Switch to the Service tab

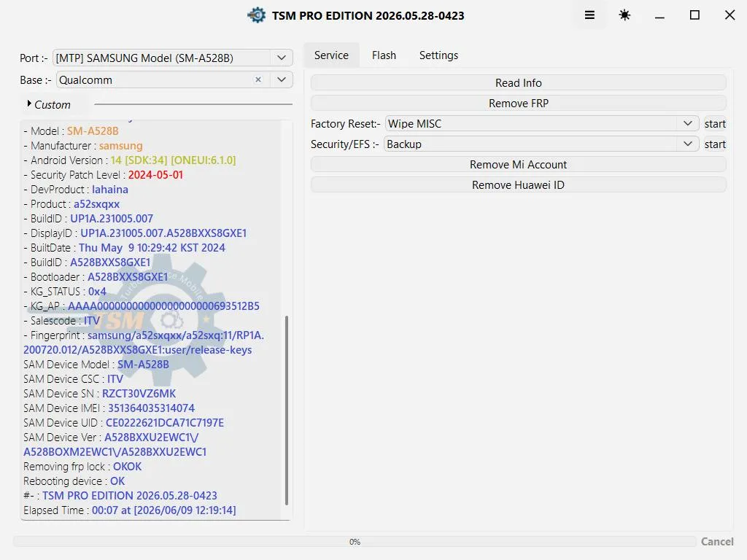click(x=331, y=55)
